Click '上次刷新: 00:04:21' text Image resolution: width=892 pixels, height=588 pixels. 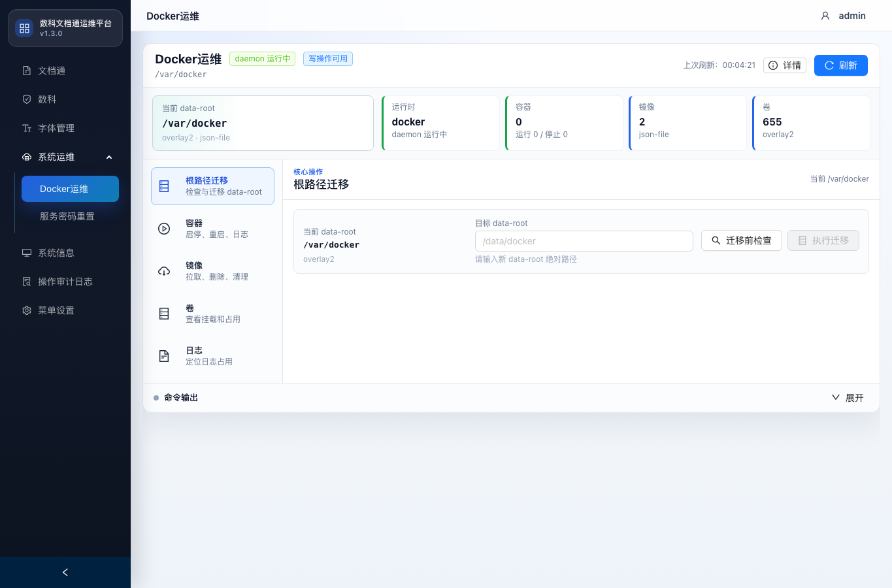pyautogui.click(x=719, y=65)
